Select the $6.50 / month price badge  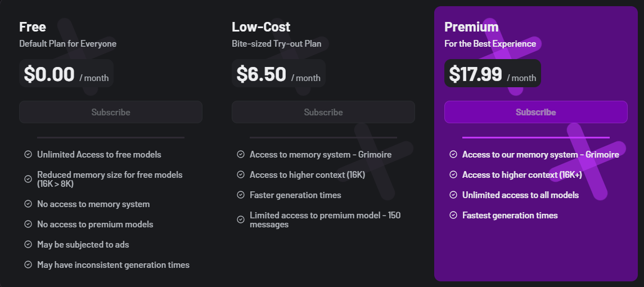pyautogui.click(x=278, y=74)
